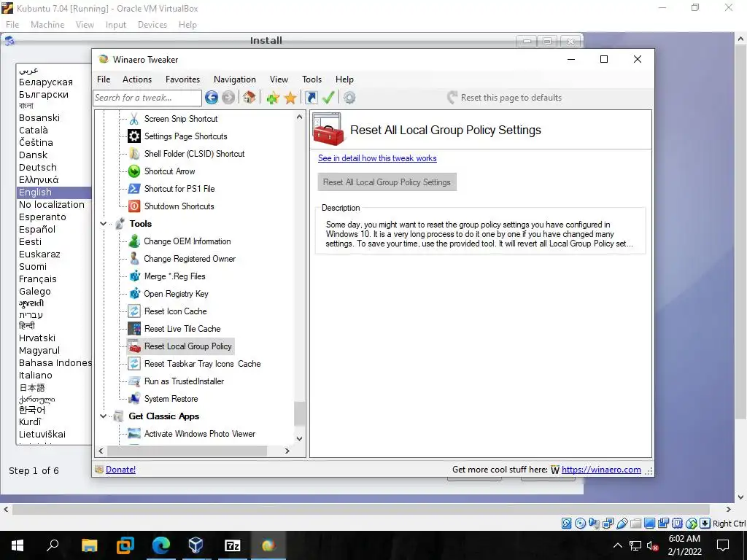Open the VirtualBox Devices menu
The image size is (747, 560).
point(152,25)
